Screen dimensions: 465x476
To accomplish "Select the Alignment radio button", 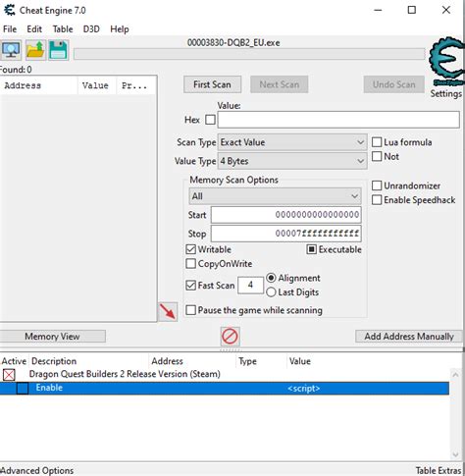I will (x=271, y=278).
